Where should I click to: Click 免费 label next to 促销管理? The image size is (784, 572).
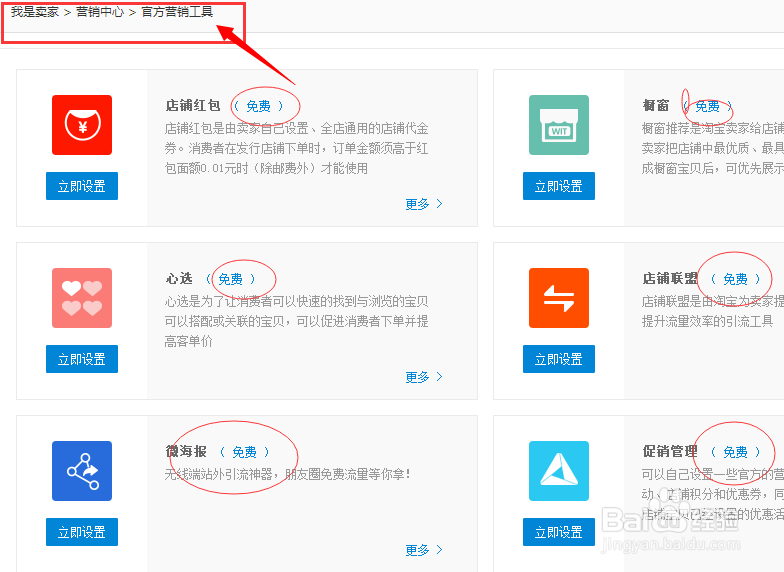coord(736,452)
